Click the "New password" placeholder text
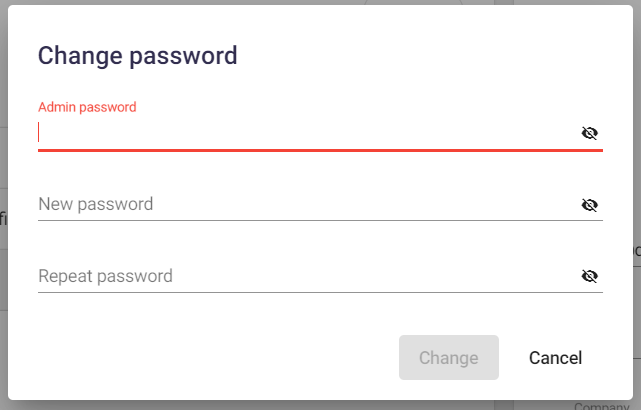Image resolution: width=641 pixels, height=410 pixels. click(96, 204)
